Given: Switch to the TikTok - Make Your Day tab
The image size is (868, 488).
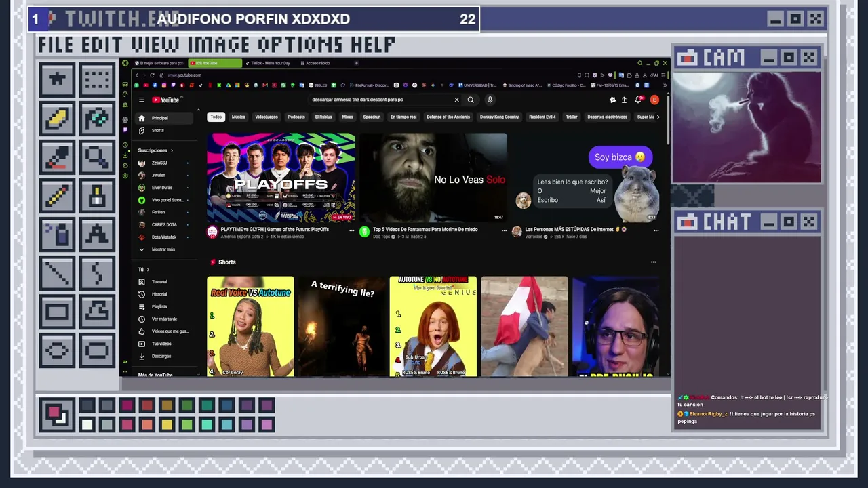Looking at the screenshot, I should (x=270, y=63).
